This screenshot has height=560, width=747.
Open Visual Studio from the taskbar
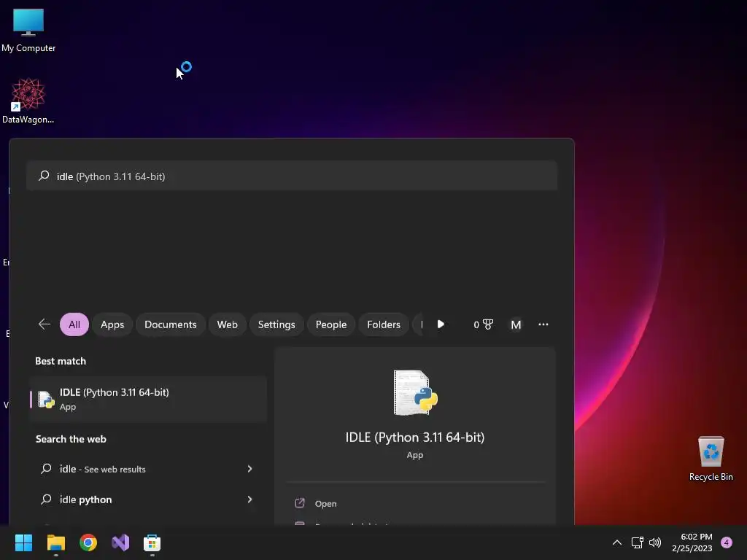coord(120,542)
